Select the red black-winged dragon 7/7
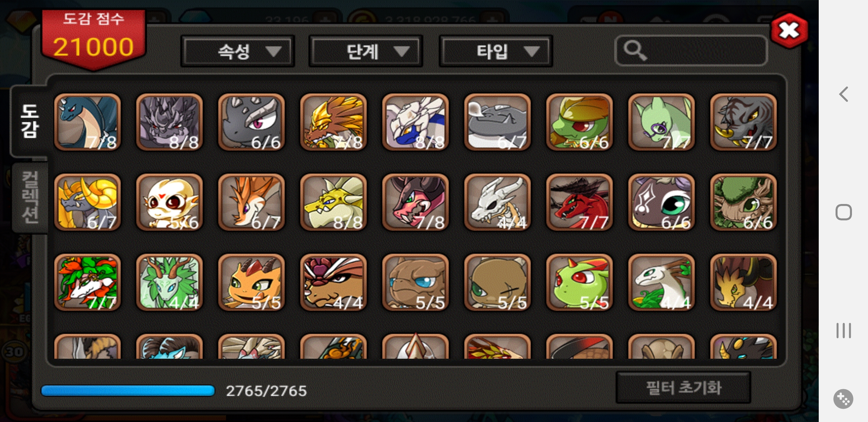 coord(579,202)
